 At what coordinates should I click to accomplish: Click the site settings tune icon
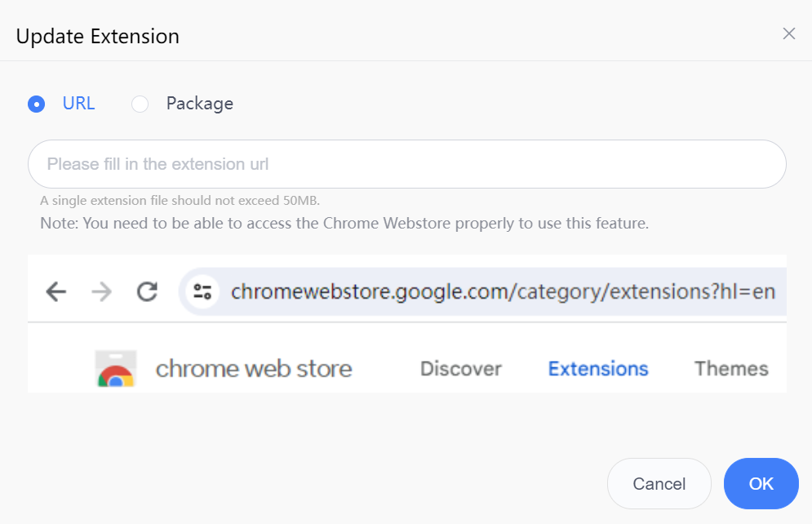(x=202, y=291)
